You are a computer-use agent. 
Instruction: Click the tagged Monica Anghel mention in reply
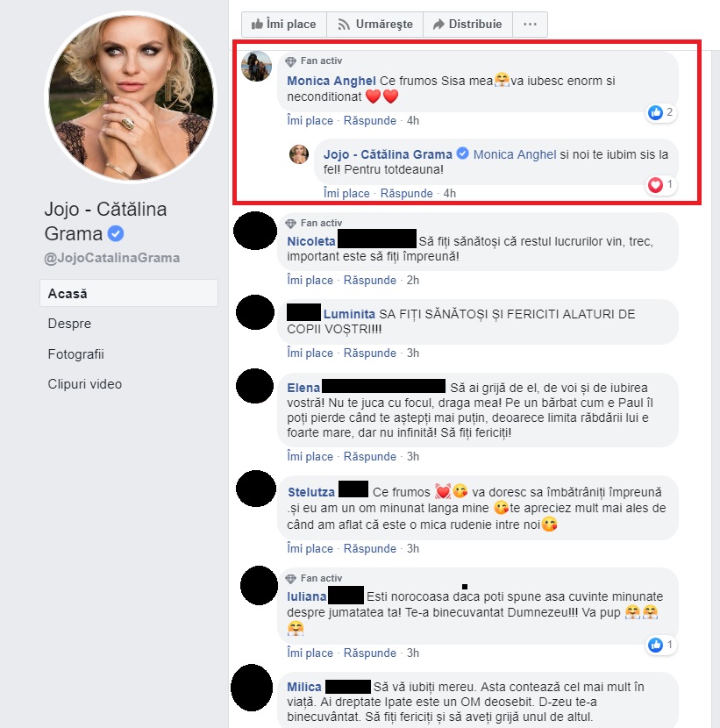click(515, 154)
